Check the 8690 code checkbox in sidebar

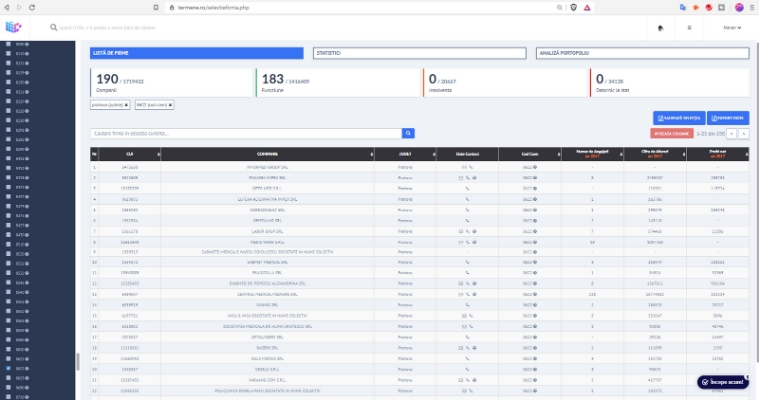click(x=8, y=387)
